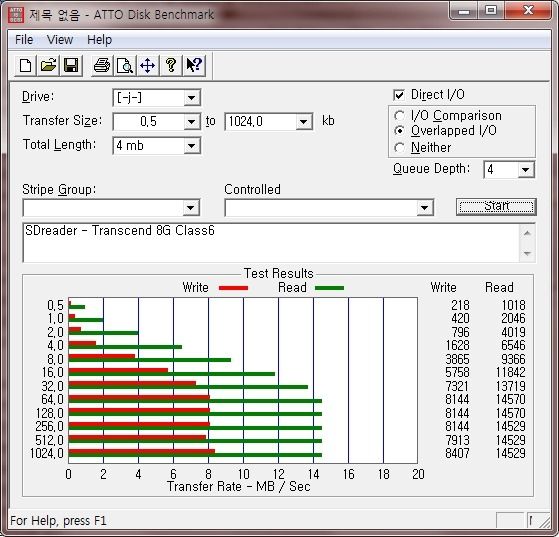Screen dimensions: 559x537
Task: Select the Neither radio button
Action: (x=399, y=148)
